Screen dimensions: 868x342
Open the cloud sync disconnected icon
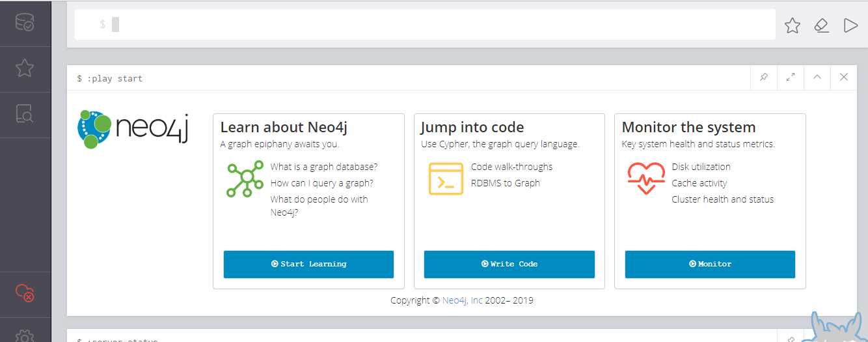[25, 292]
